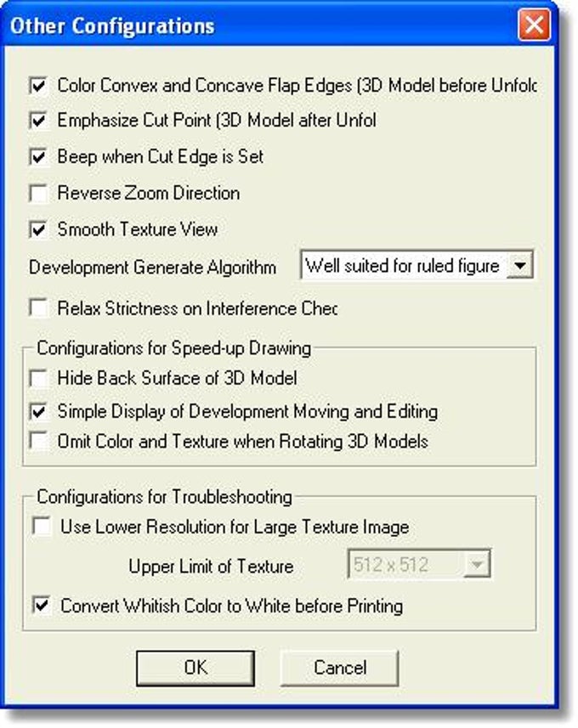Click the 512 x 512 Upper Limit field
Viewport: 578px width, 728px height.
click(x=419, y=565)
